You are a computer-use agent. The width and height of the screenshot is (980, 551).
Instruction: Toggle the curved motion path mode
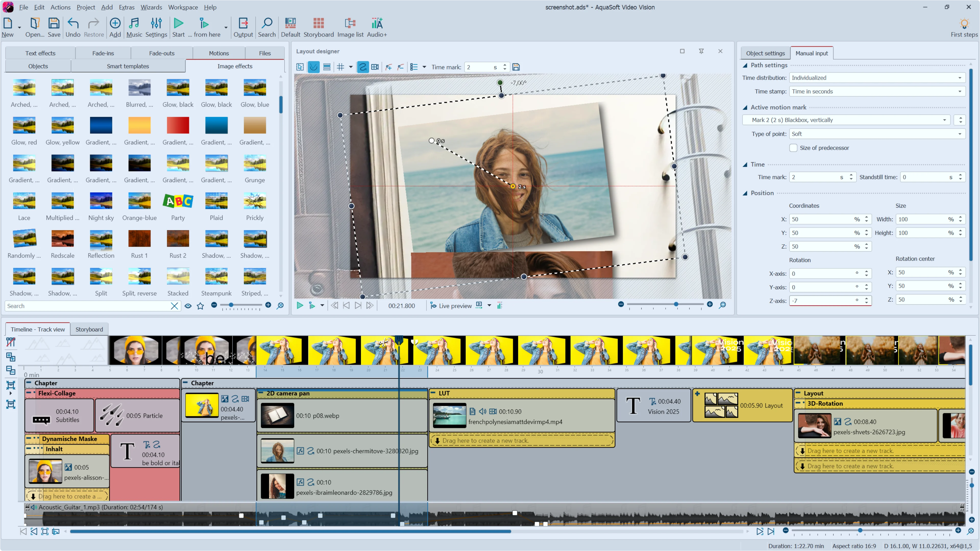[363, 67]
